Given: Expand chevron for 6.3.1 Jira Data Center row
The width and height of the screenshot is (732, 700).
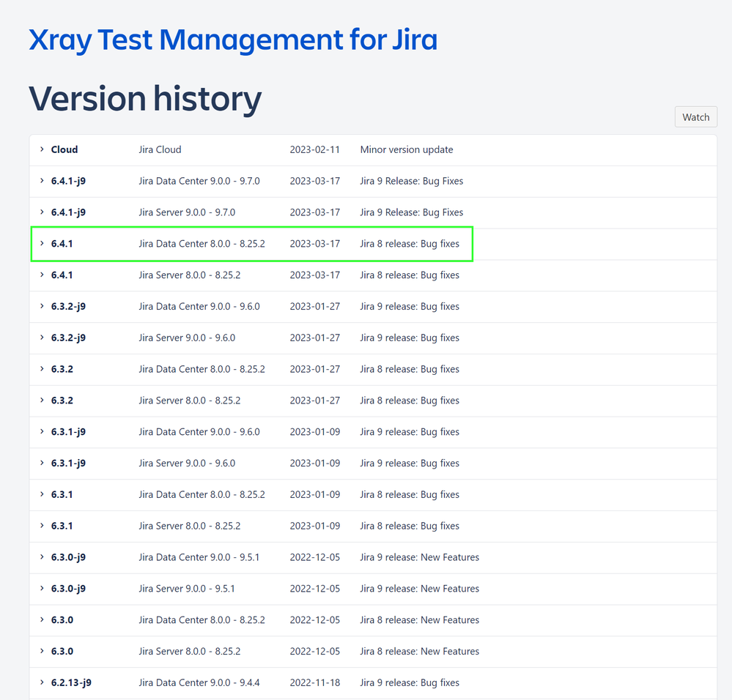Looking at the screenshot, I should click(42, 494).
